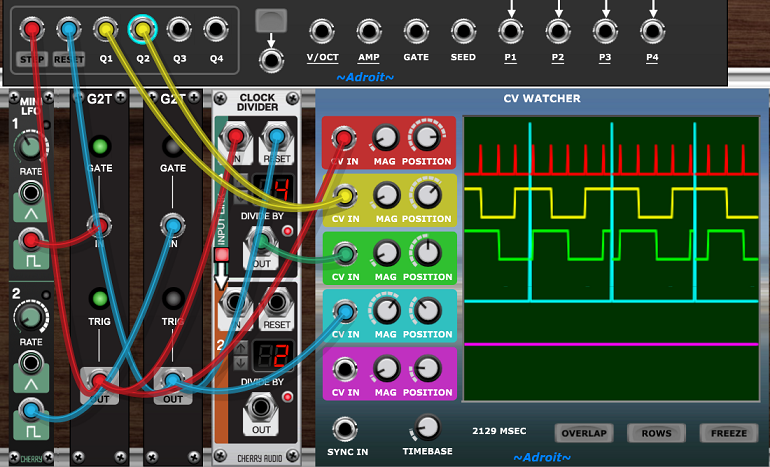Toggle the FREEZE button
This screenshot has height=467, width=770.
pyautogui.click(x=729, y=433)
